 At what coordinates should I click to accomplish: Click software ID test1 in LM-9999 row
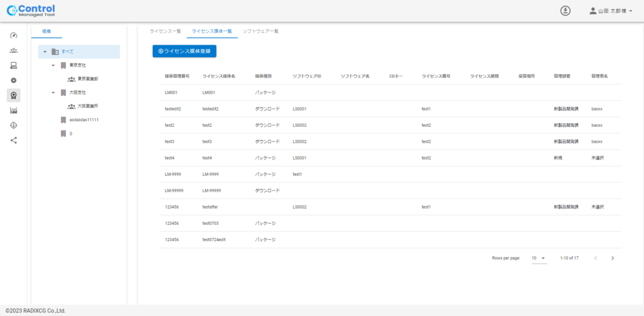[x=297, y=175]
